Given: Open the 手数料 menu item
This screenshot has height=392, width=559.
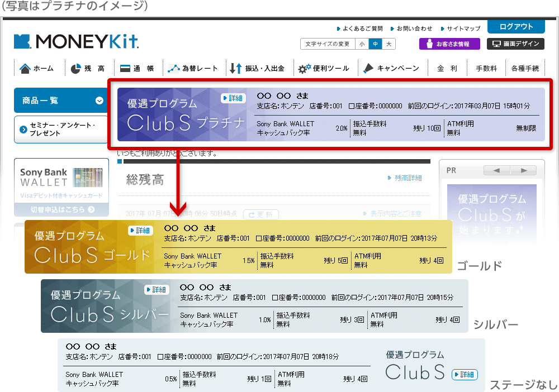Looking at the screenshot, I should click(486, 69).
